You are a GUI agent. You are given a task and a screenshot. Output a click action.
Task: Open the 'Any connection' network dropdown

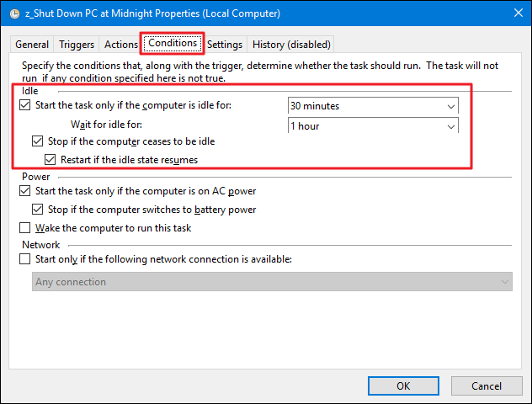pos(272,282)
